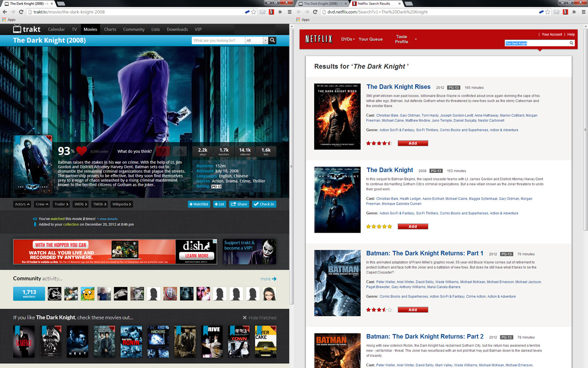The image size is (588, 368).
Task: Expand the Crew section
Action: [x=41, y=204]
